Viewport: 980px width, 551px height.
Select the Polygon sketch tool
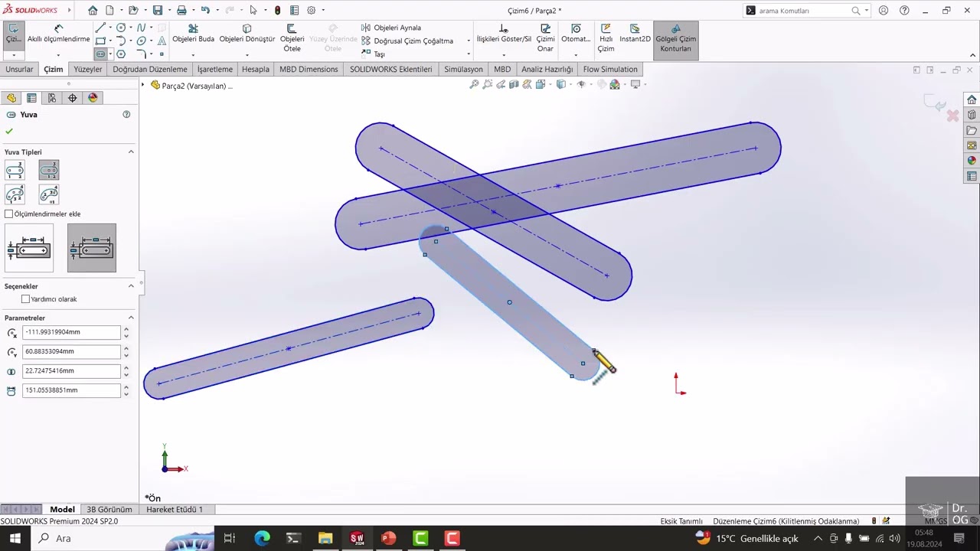[121, 54]
